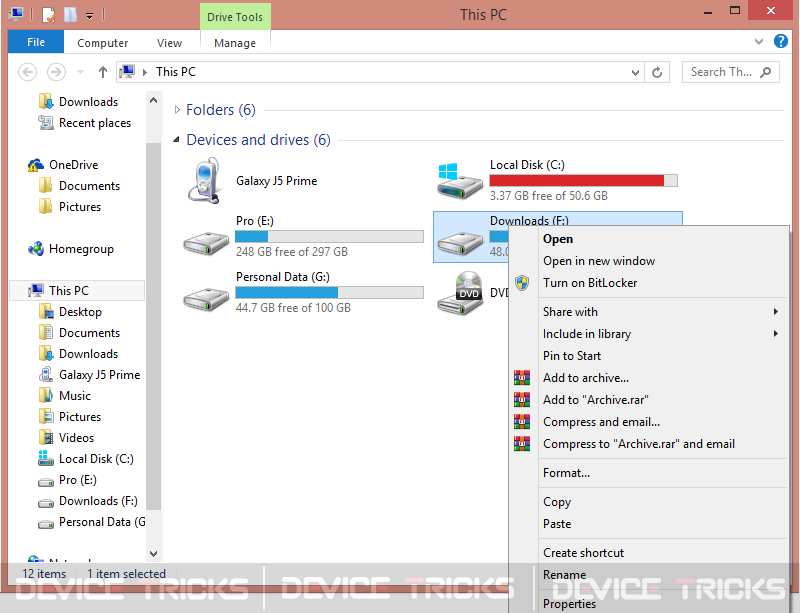Image resolution: width=800 pixels, height=613 pixels.
Task: Expand the ribbon with the chevron
Action: click(759, 42)
